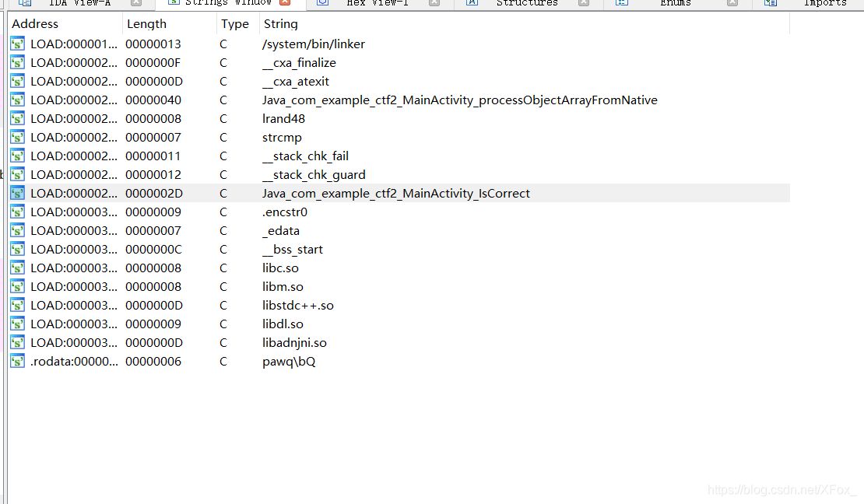Viewport: 864px width, 504px height.
Task: Click string icon of __stack_chk_fail row
Action: [18, 156]
